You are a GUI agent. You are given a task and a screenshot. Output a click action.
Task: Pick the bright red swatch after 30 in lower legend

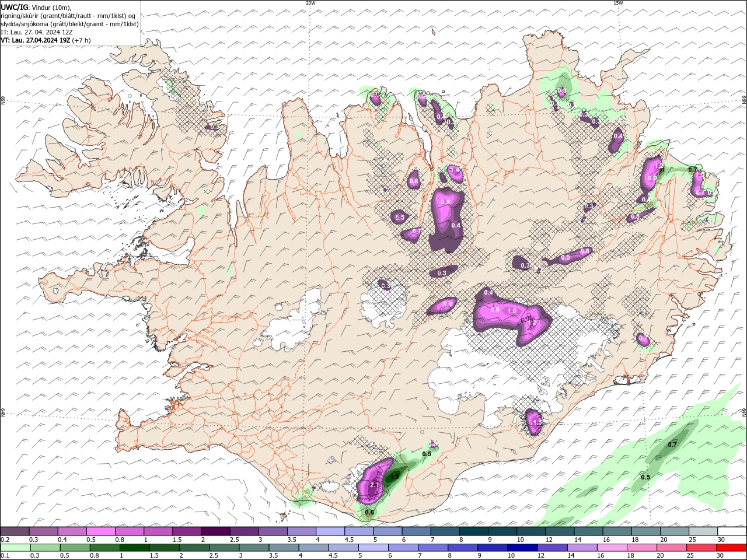[x=731, y=548]
